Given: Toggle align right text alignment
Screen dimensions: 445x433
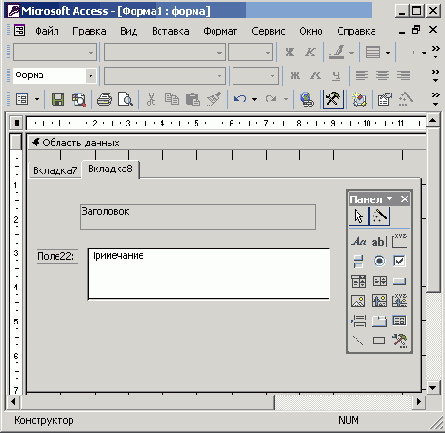Looking at the screenshot, I should point(403,76).
